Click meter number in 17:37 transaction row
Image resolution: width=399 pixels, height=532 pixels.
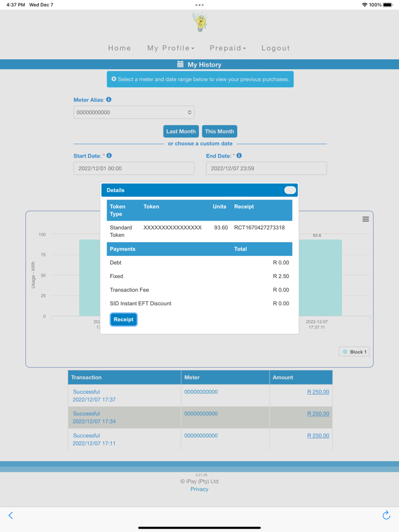(x=201, y=392)
